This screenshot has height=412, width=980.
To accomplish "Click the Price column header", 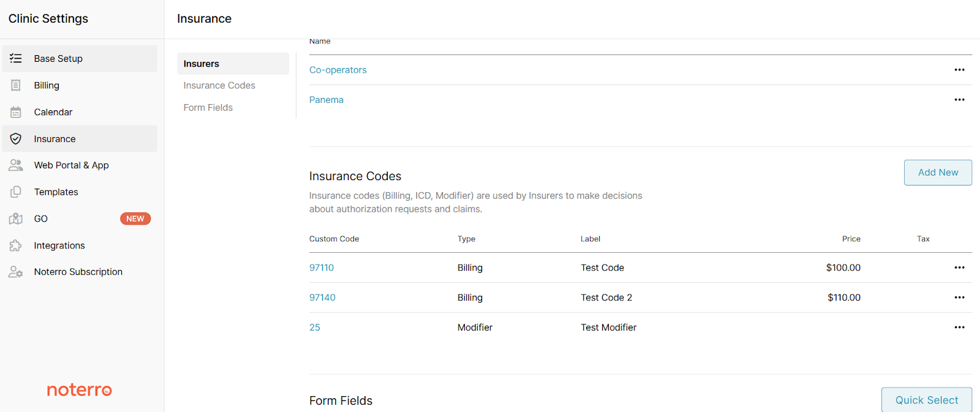I will tap(851, 239).
